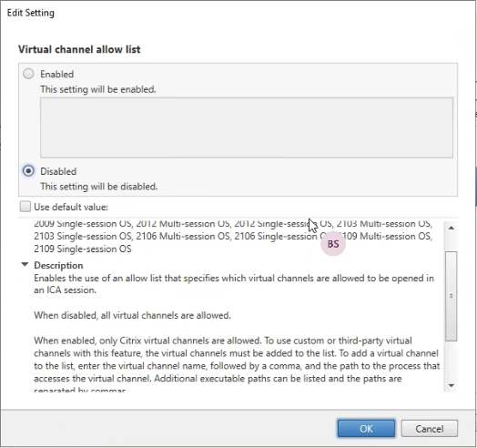Click the 2109 Single-session OS text line
The image size is (477, 448).
[x=83, y=249]
